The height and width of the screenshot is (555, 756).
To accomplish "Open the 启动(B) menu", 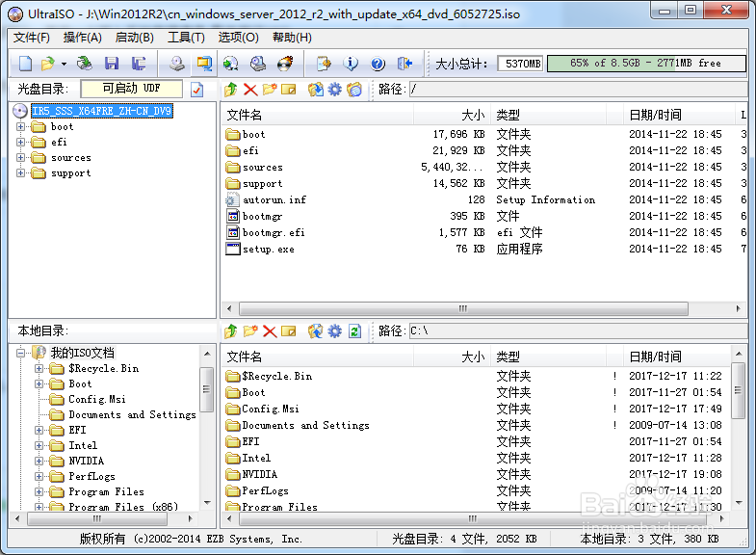I will point(135,38).
